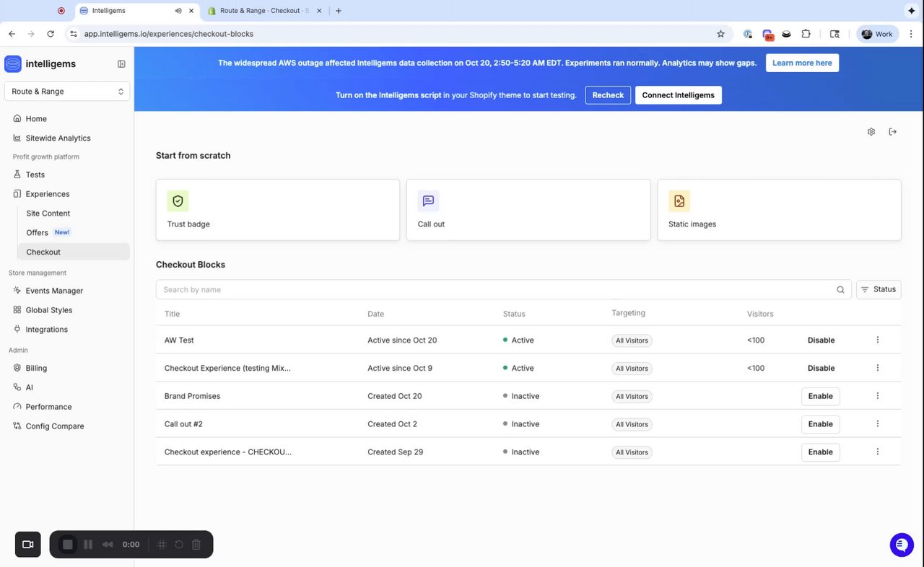The width and height of the screenshot is (924, 567).
Task: Click the Events Manager icon
Action: 17,291
